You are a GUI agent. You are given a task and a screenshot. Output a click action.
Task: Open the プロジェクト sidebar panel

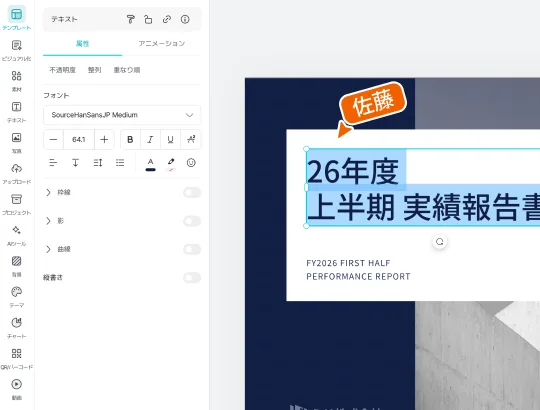click(17, 204)
